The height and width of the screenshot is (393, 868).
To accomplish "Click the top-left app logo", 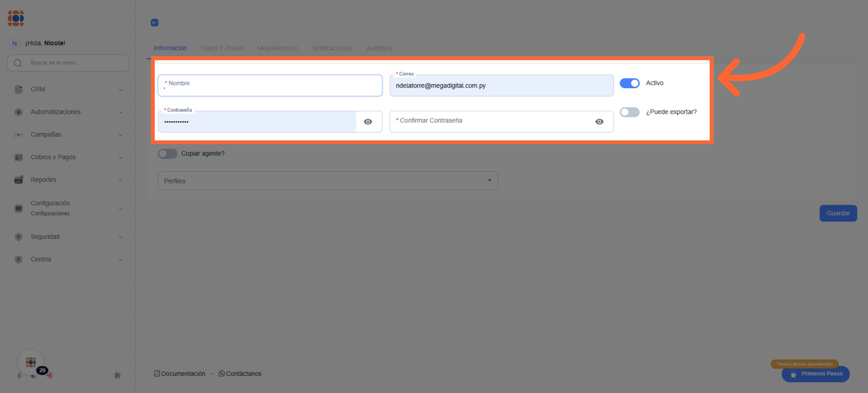I will [x=16, y=18].
